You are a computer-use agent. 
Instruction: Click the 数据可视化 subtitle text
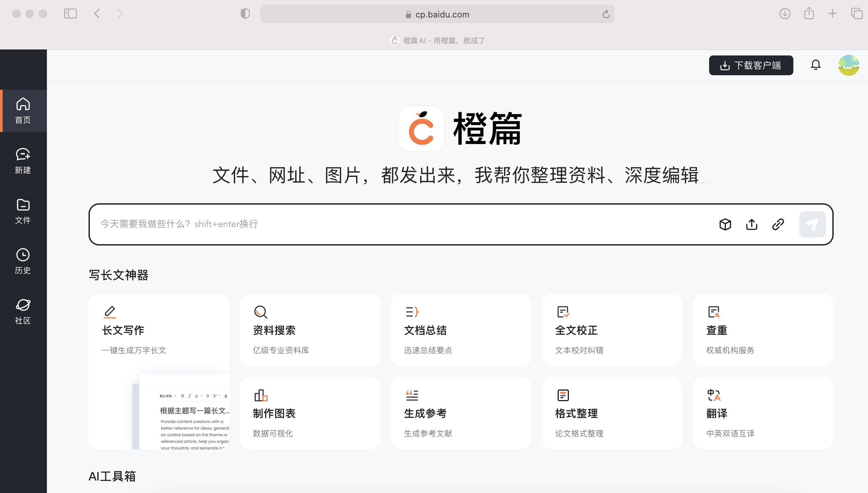[x=273, y=433]
